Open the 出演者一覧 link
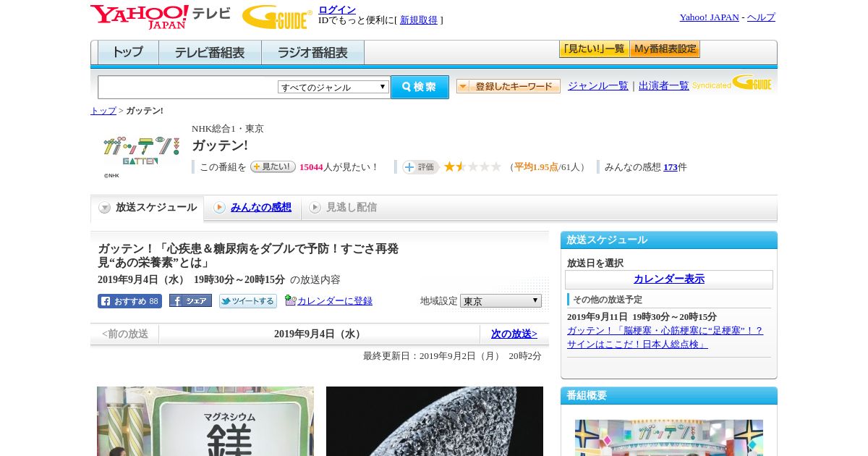Screen dimensions: 868x456 tap(663, 85)
